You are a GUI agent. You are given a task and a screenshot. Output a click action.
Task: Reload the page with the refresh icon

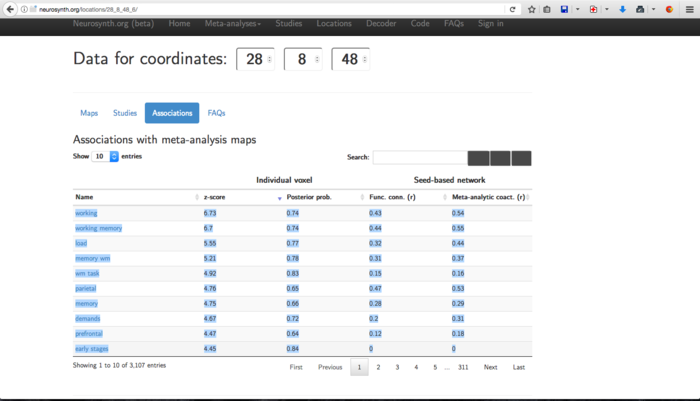pyautogui.click(x=513, y=9)
